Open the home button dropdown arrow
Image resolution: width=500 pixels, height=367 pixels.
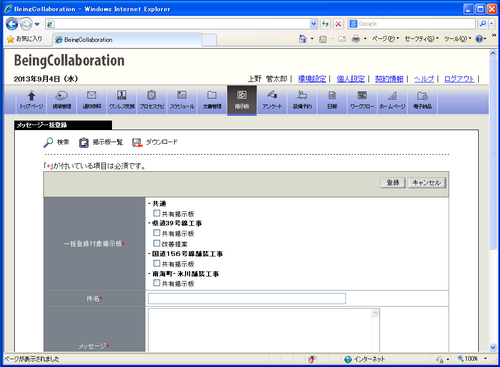tap(312, 39)
